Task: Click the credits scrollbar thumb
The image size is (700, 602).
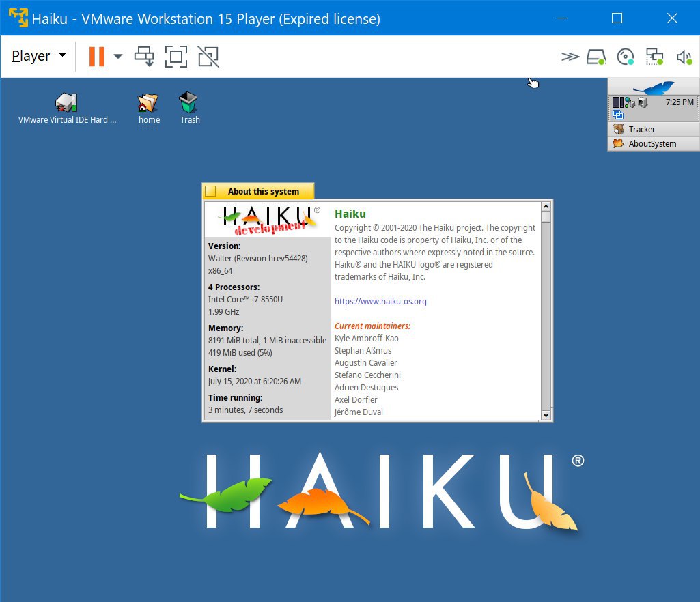Action: click(x=546, y=216)
